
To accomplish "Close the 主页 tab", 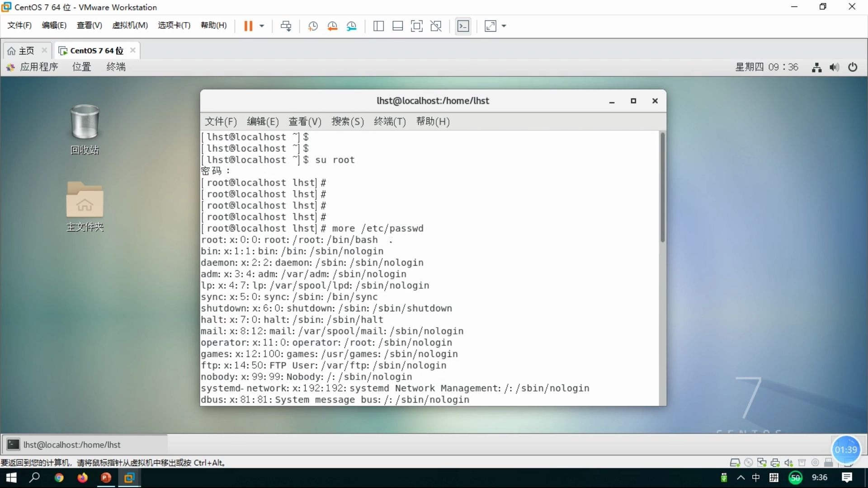I will pos(44,50).
